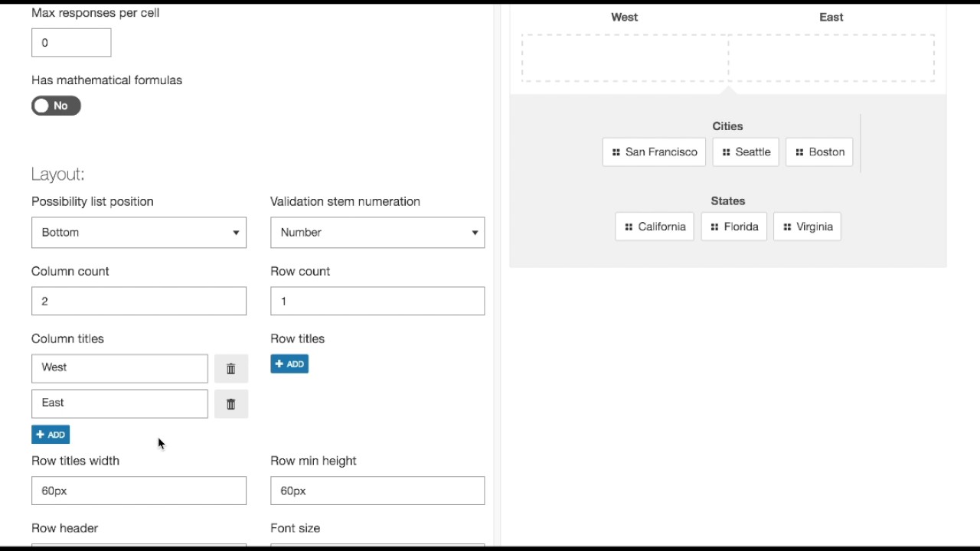Click the West column drop zone

click(x=625, y=58)
